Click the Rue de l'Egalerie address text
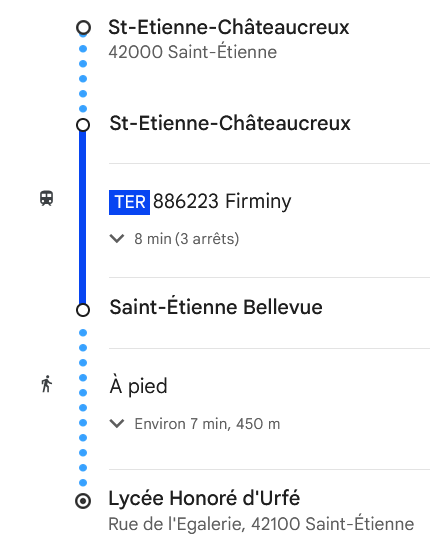430x536 pixels. pos(261,524)
